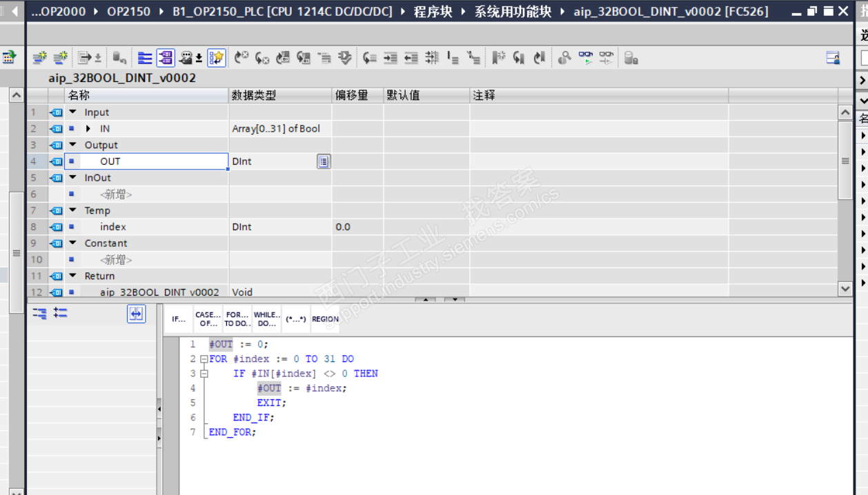Collapse the Return section
The image size is (868, 495).
click(73, 276)
